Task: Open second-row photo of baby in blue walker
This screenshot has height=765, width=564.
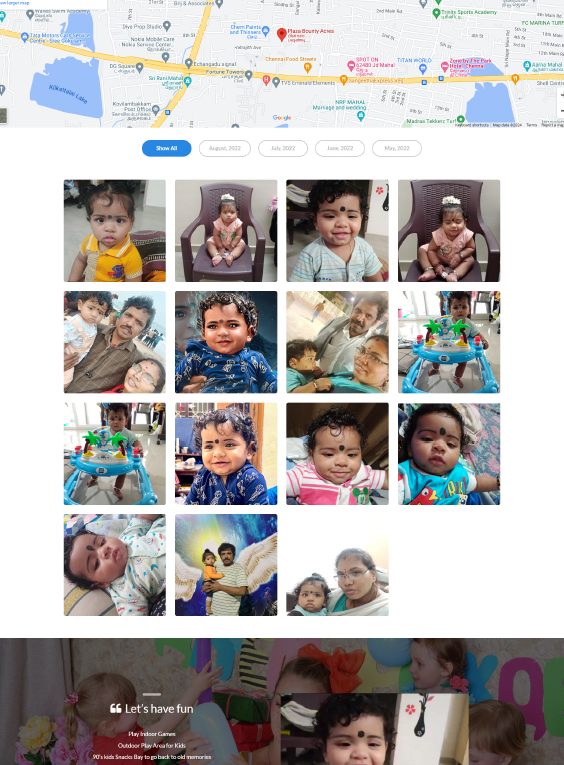Action: click(x=449, y=342)
